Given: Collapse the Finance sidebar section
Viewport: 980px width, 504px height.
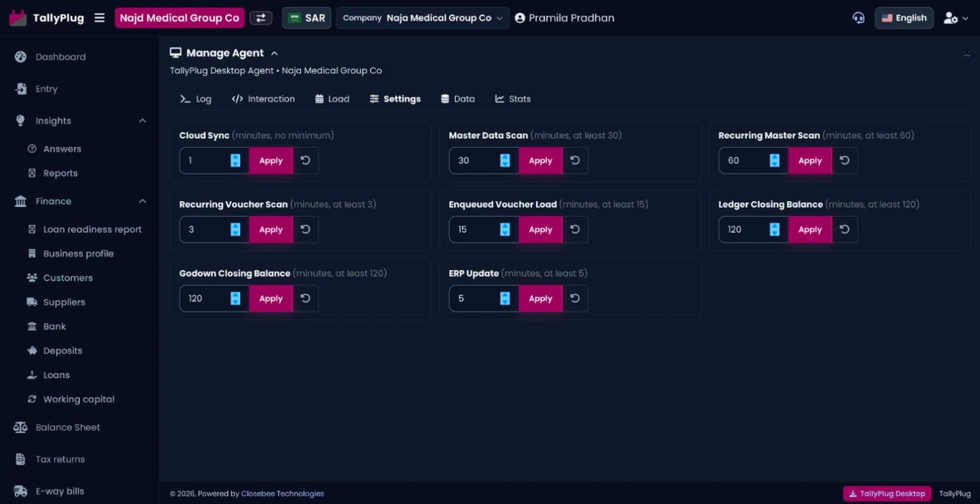Looking at the screenshot, I should coord(142,201).
